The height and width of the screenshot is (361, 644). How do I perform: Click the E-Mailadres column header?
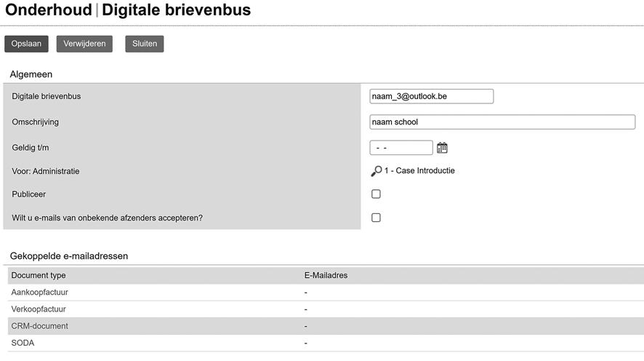coord(326,276)
